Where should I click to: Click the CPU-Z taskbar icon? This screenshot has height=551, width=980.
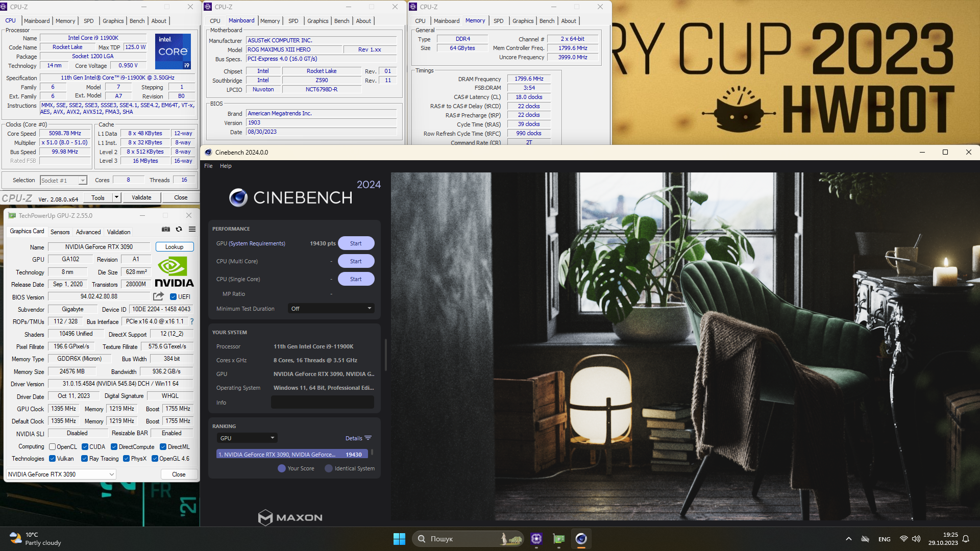[x=536, y=539]
